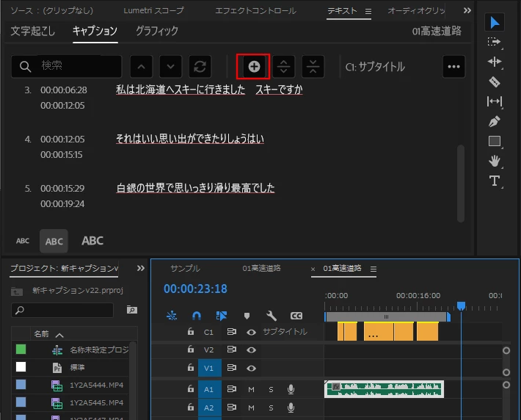
Task: Click the green label color swatch
Action: pos(21,350)
